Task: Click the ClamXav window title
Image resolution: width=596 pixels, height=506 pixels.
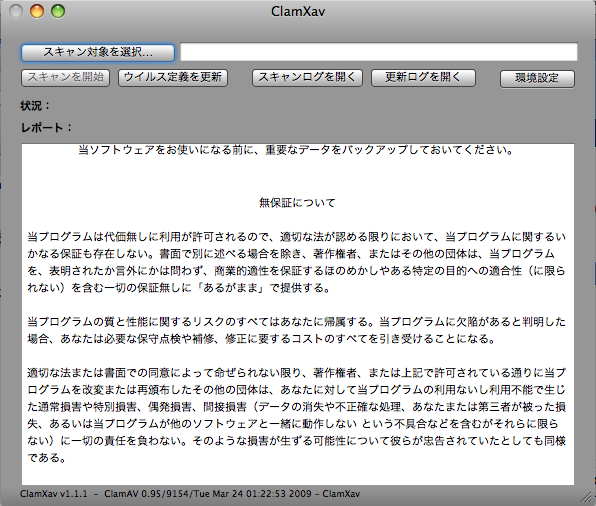Action: pyautogui.click(x=298, y=11)
